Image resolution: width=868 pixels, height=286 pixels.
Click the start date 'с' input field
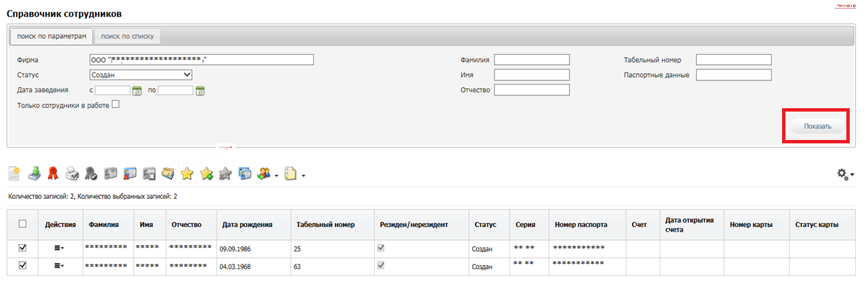click(x=112, y=91)
